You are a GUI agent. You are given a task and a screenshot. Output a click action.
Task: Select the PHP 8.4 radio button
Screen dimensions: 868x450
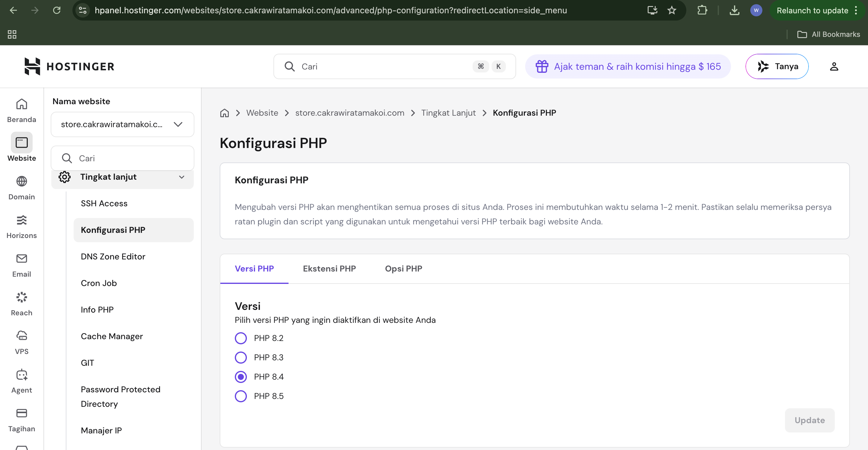[x=241, y=377]
